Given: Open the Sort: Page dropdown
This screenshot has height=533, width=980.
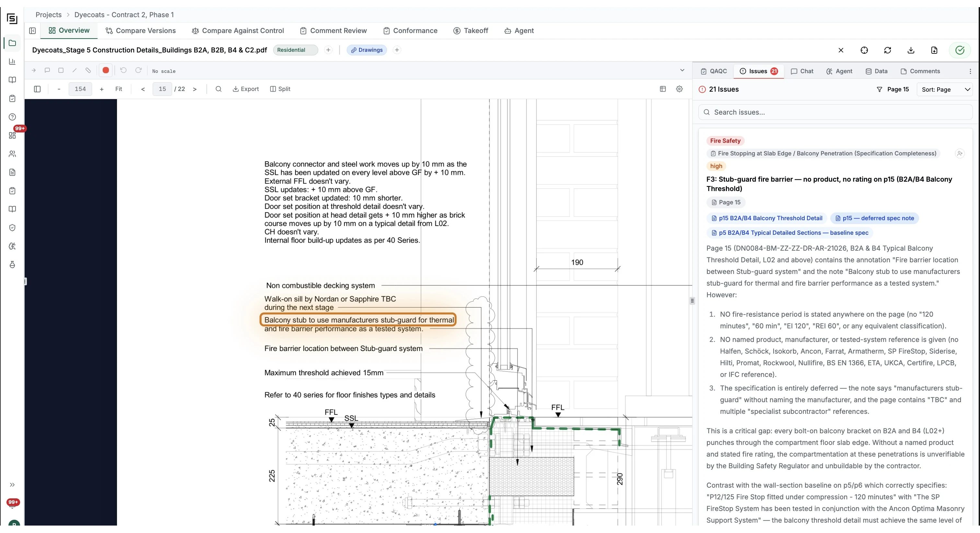Looking at the screenshot, I should (945, 89).
